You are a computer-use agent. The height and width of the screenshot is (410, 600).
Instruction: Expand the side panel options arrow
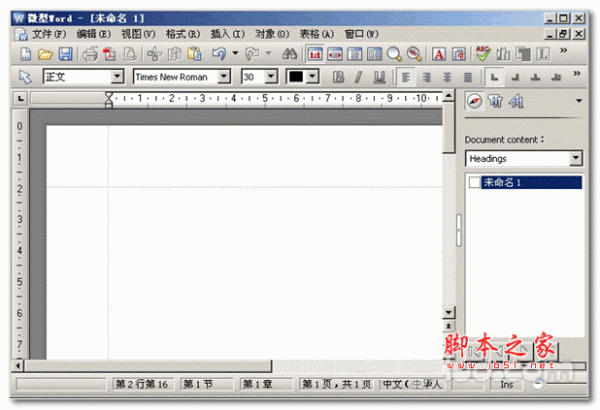(579, 101)
